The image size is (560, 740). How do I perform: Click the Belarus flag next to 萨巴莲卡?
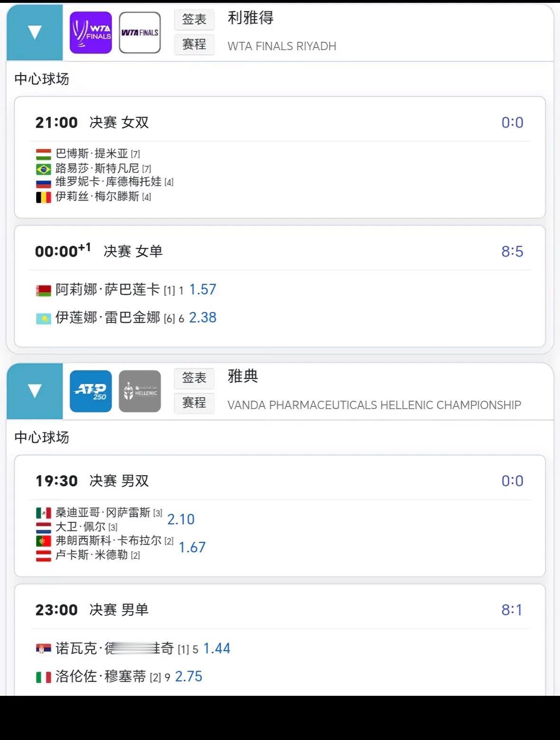pos(44,290)
